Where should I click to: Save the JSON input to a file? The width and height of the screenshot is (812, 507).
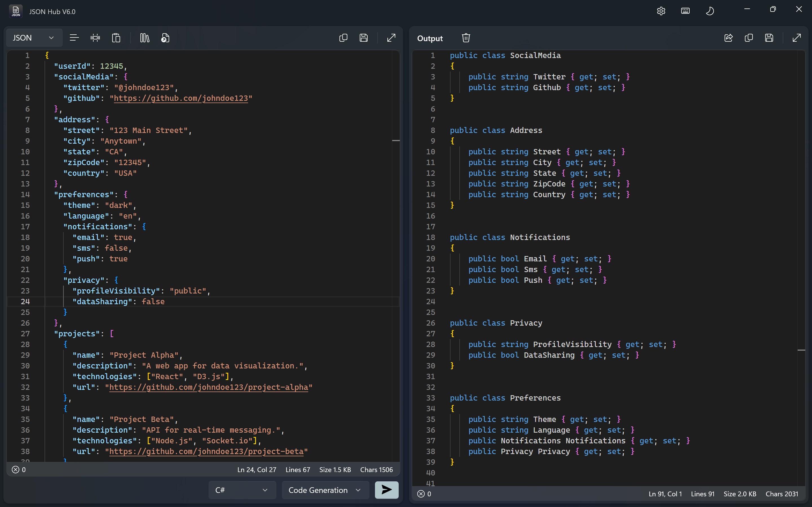(x=364, y=37)
